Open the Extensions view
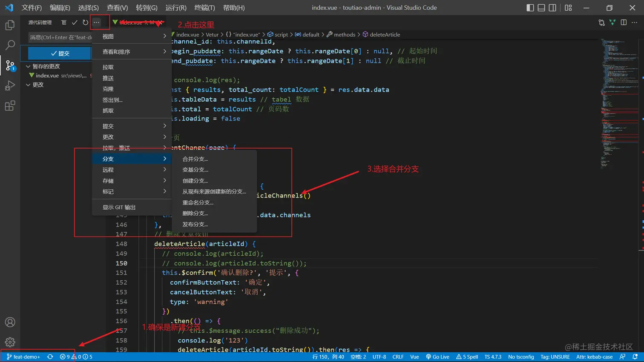Viewport: 644px width, 362px height. click(10, 105)
